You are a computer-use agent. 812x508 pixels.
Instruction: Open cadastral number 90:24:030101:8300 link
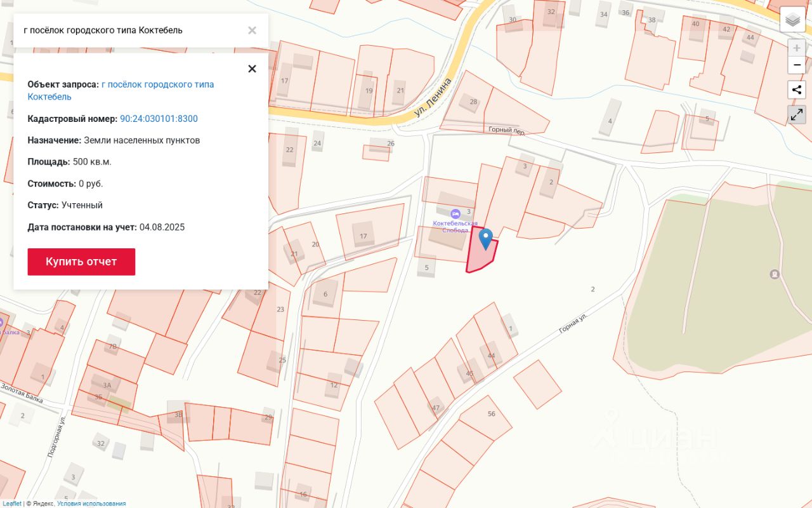(159, 119)
